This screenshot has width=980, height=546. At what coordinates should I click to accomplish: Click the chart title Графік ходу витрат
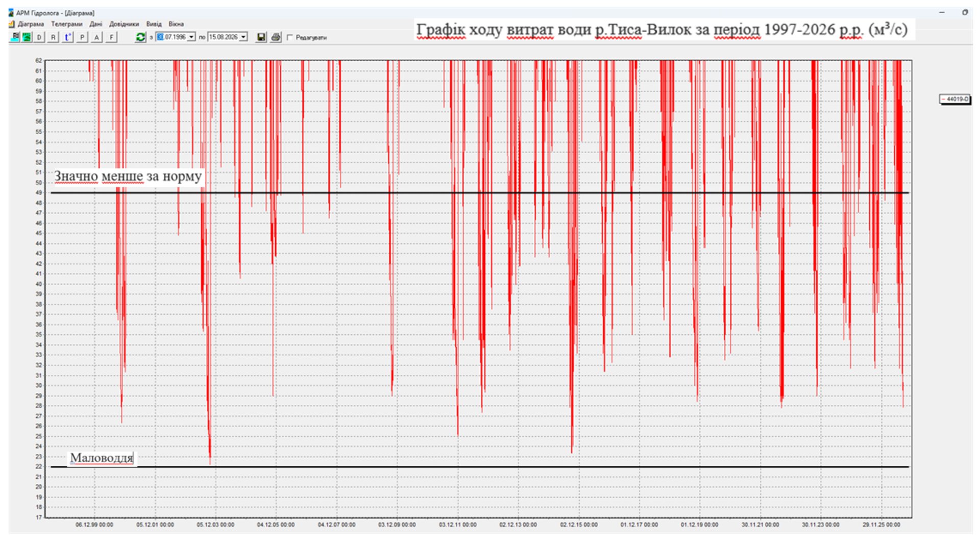click(x=661, y=30)
